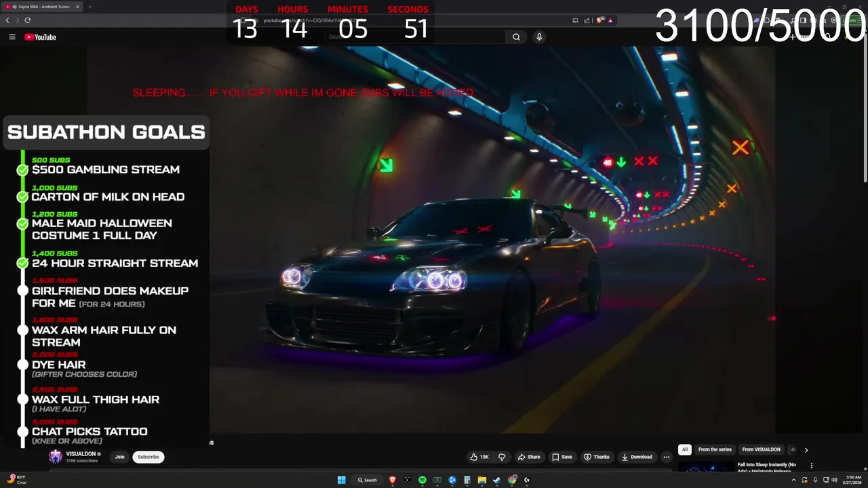
Task: Join the VISUALDON channel membership
Action: coord(119,457)
